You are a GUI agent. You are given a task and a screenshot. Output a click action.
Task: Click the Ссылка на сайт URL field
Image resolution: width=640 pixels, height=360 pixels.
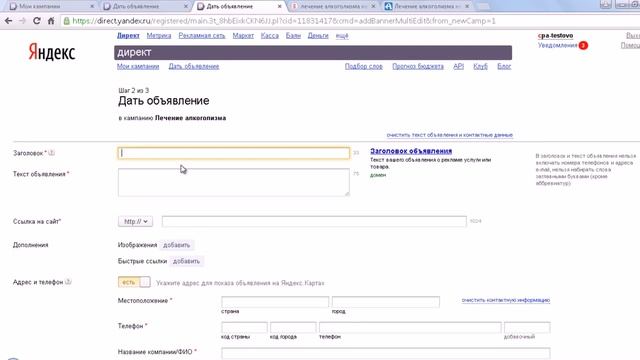[x=314, y=221]
